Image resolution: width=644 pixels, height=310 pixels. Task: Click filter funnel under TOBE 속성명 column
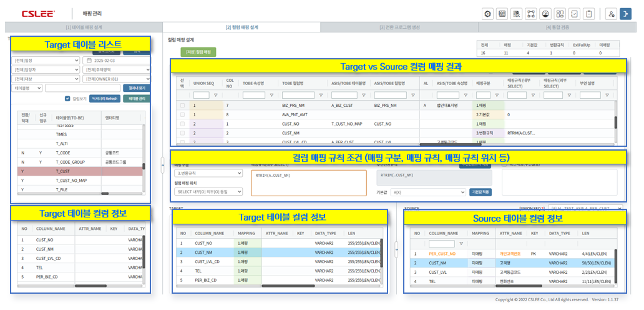pos(271,96)
